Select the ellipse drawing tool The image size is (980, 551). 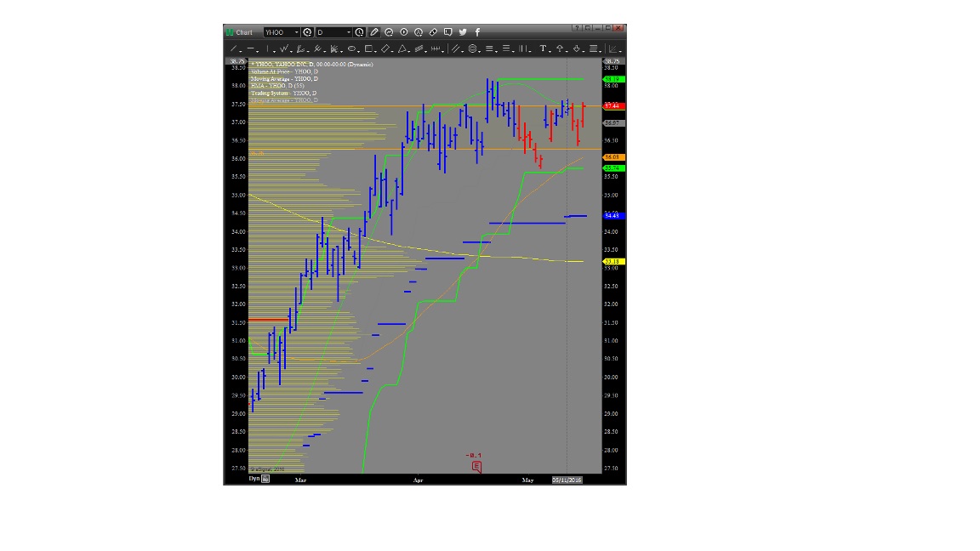(352, 49)
